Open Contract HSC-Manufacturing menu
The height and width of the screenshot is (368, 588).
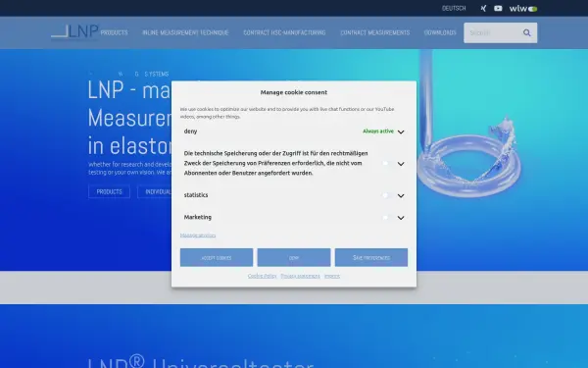284,32
